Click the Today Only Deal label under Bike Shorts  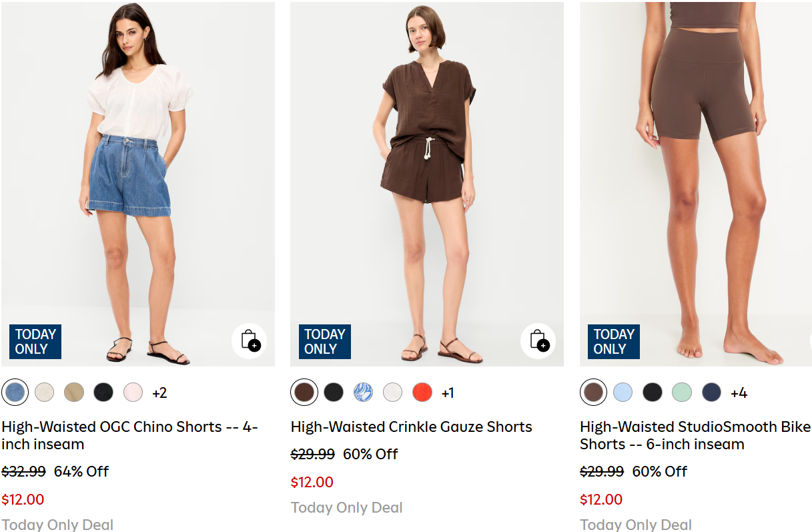636,525
